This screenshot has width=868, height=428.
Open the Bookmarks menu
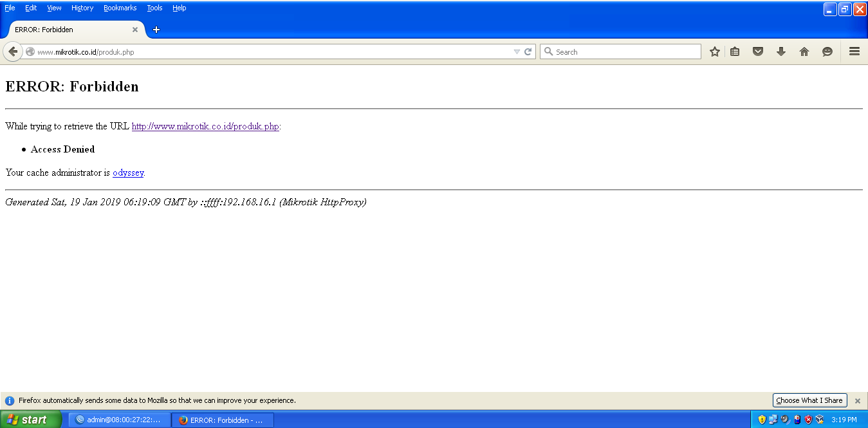pos(120,8)
